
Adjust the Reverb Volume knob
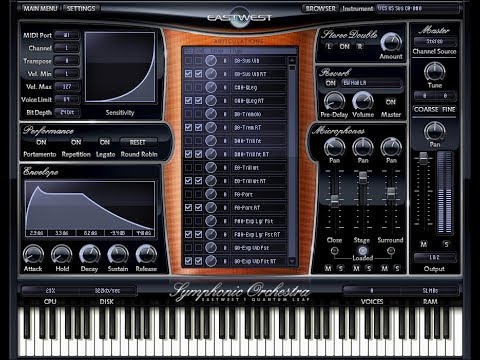[x=363, y=101]
